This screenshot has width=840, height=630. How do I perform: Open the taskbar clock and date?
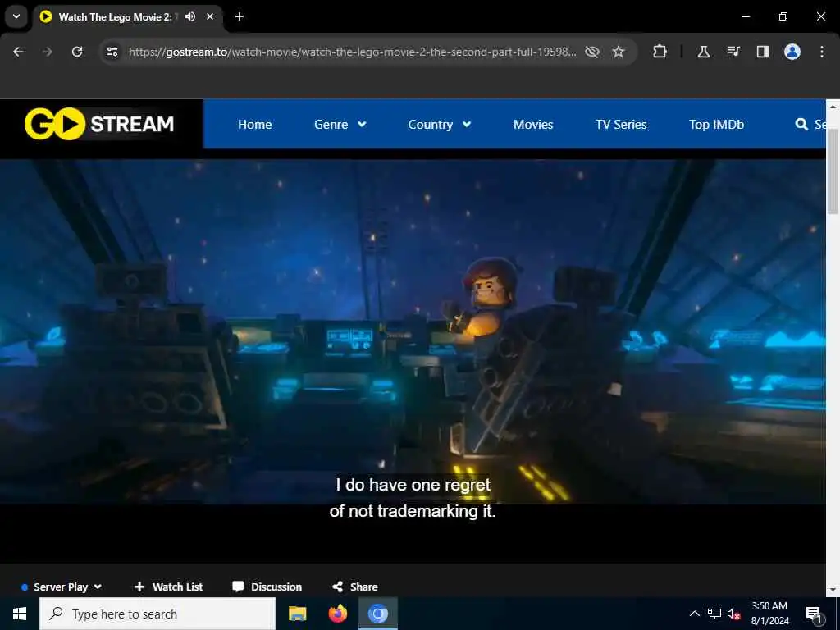[x=769, y=614]
